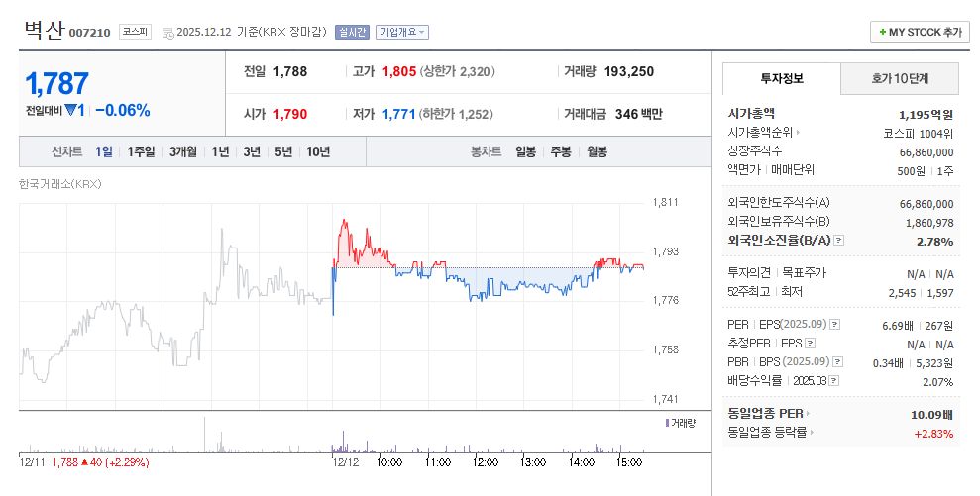980x496 pixels.
Task: Click the 저가 value 1,771
Action: coord(398,114)
